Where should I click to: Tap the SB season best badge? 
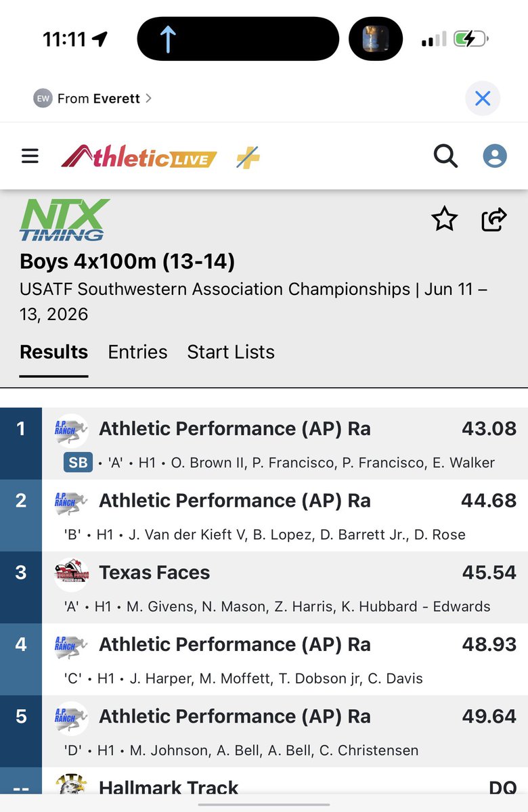click(78, 463)
